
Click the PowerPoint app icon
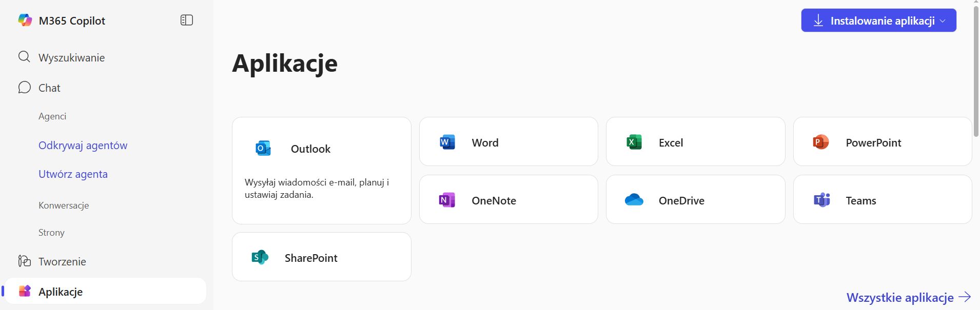tap(821, 142)
